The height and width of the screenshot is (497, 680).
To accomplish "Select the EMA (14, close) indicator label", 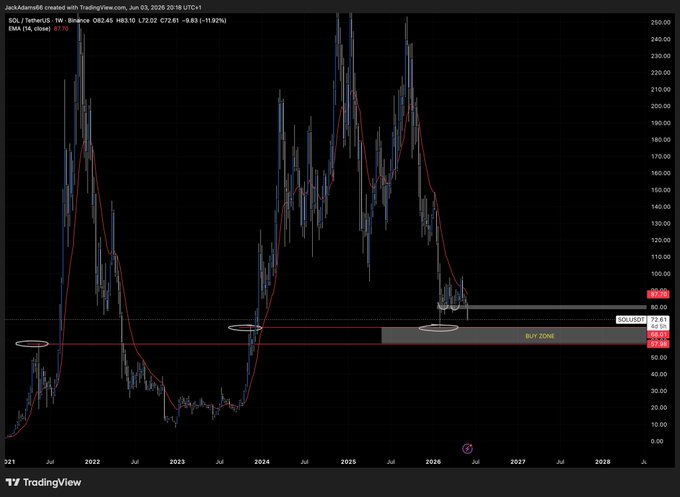I will pyautogui.click(x=29, y=28).
